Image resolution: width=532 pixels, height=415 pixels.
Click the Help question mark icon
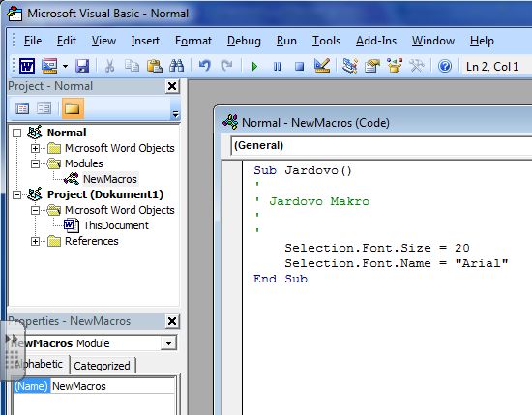point(445,66)
